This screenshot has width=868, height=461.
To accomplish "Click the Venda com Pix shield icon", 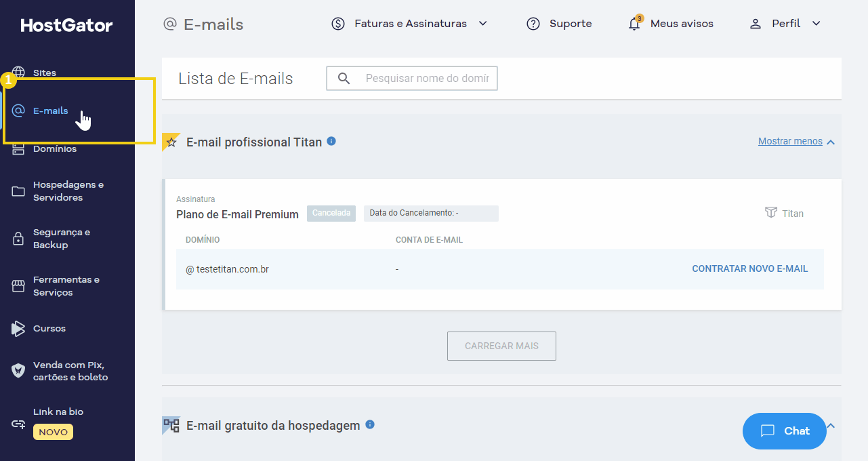I will click(18, 371).
